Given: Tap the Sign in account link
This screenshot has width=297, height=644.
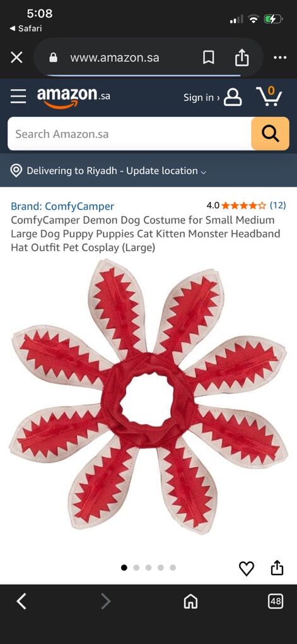Looking at the screenshot, I should coord(213,97).
